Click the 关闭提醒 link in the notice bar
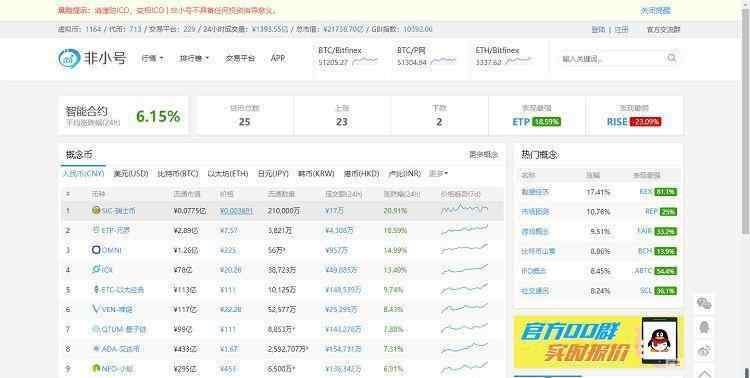 [x=655, y=11]
